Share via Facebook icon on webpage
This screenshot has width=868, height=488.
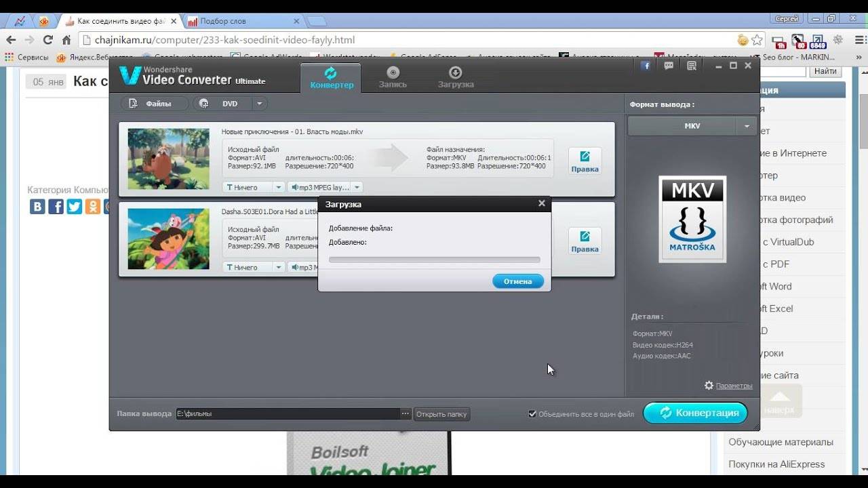click(x=56, y=207)
